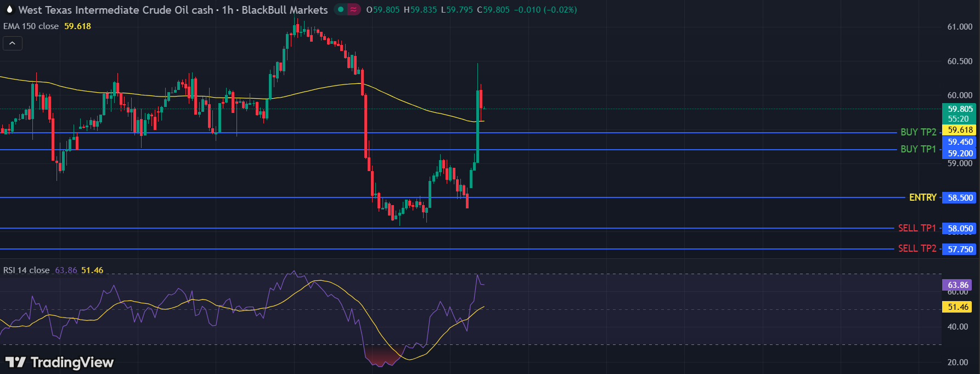Click the purple RSI 63.86 value tag

[958, 285]
